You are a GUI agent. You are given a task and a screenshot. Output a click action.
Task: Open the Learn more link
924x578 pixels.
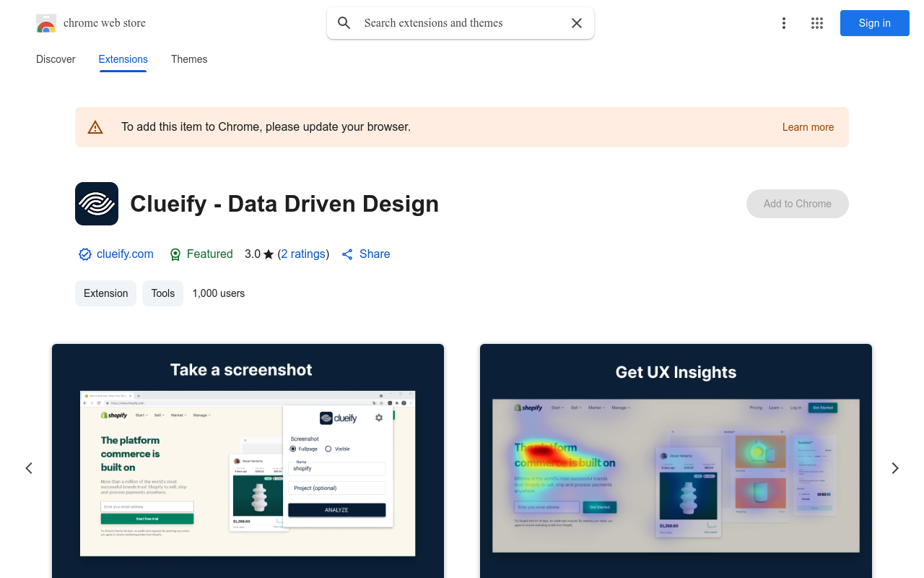tap(808, 126)
